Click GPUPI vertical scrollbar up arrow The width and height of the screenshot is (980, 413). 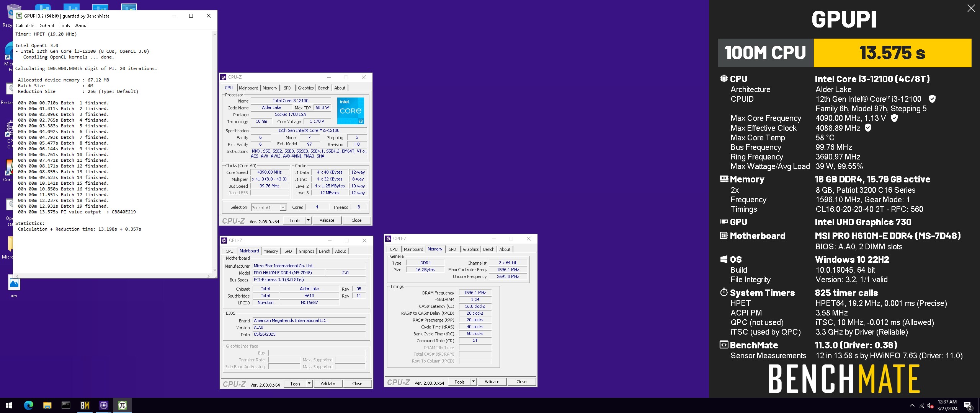(x=214, y=34)
